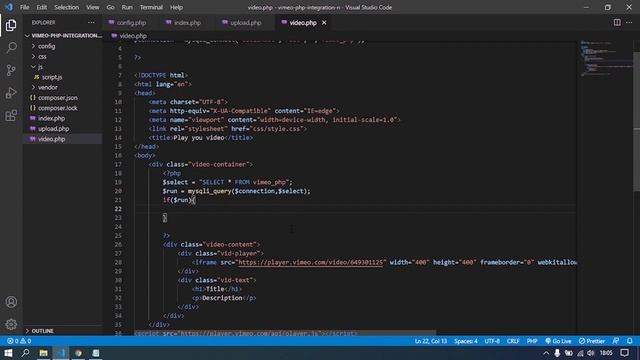The width and height of the screenshot is (640, 360).
Task: Open the View menu
Action: pyautogui.click(x=93, y=7)
